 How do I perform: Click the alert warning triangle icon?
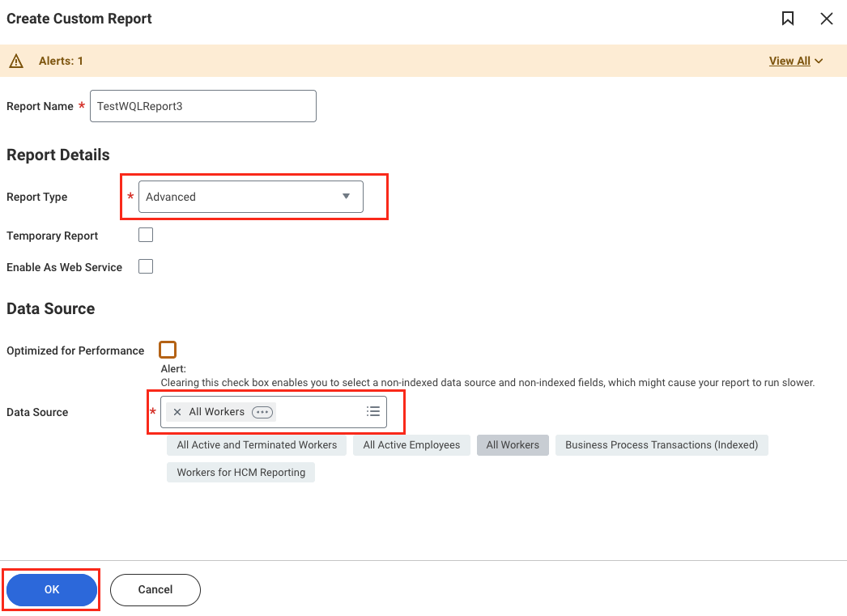click(x=16, y=60)
